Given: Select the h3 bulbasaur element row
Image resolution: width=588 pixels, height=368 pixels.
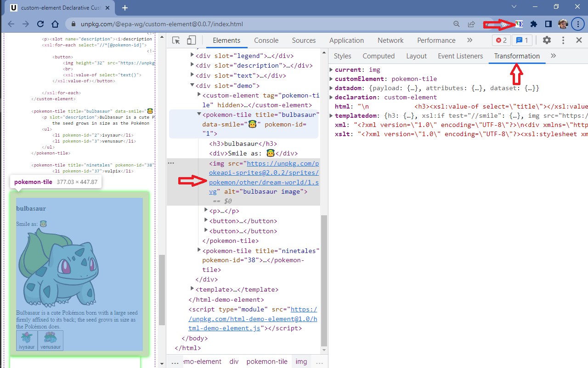Looking at the screenshot, I should tap(243, 144).
